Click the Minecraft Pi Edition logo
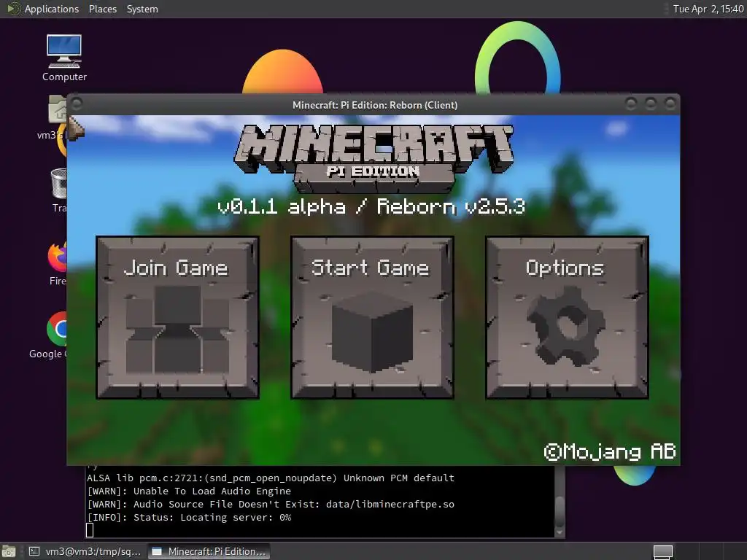Viewport: 747px width, 560px height. [x=373, y=157]
